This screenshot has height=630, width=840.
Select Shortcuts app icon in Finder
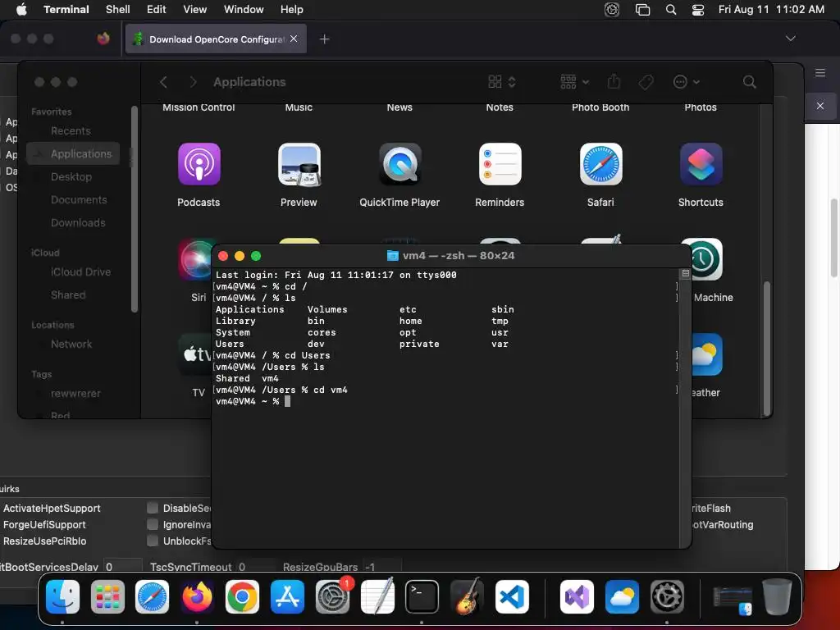pos(701,164)
